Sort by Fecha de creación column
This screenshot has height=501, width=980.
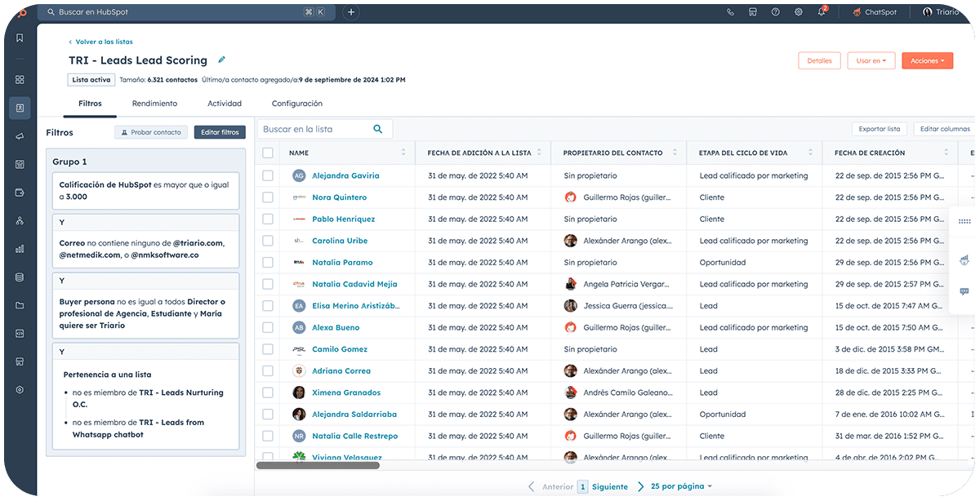click(x=947, y=153)
